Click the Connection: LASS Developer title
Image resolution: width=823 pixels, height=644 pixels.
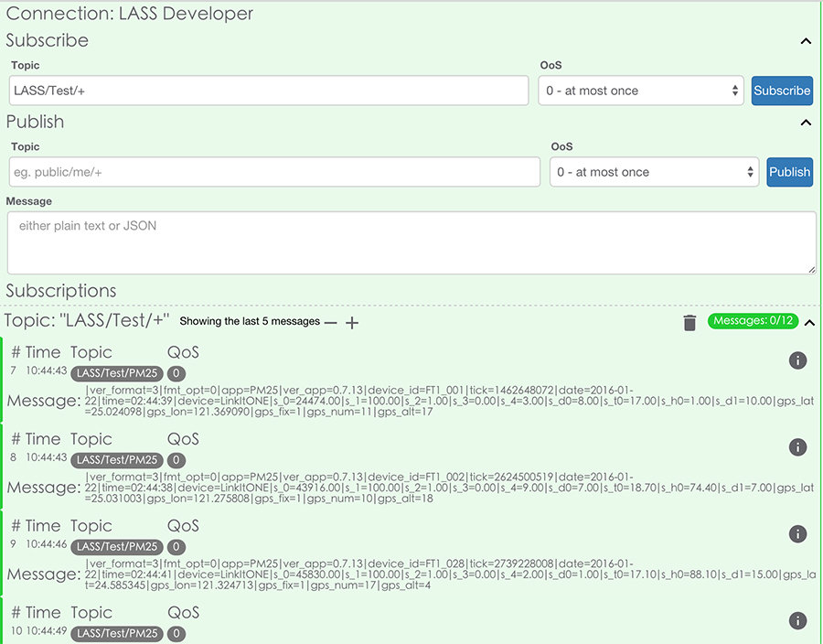pos(129,14)
